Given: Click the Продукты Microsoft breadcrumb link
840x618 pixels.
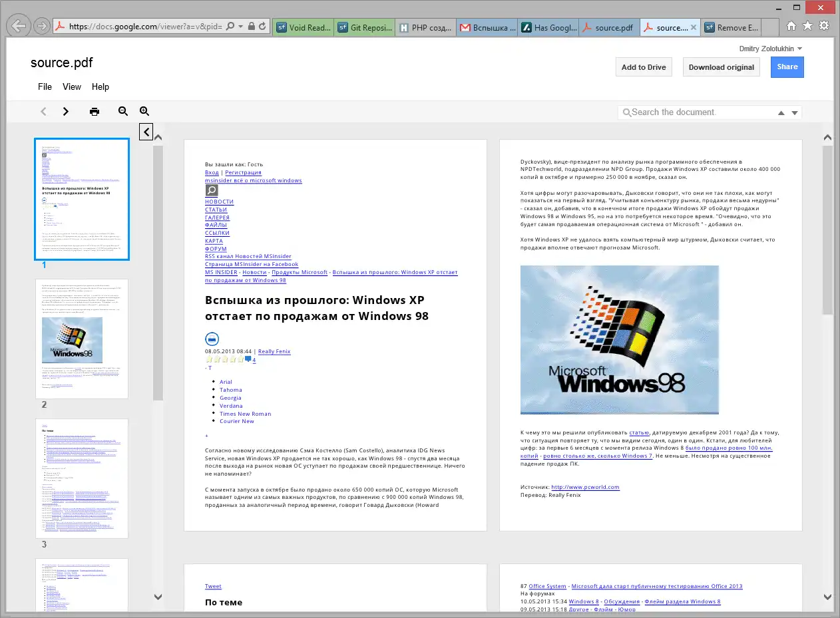Looking at the screenshot, I should [300, 272].
